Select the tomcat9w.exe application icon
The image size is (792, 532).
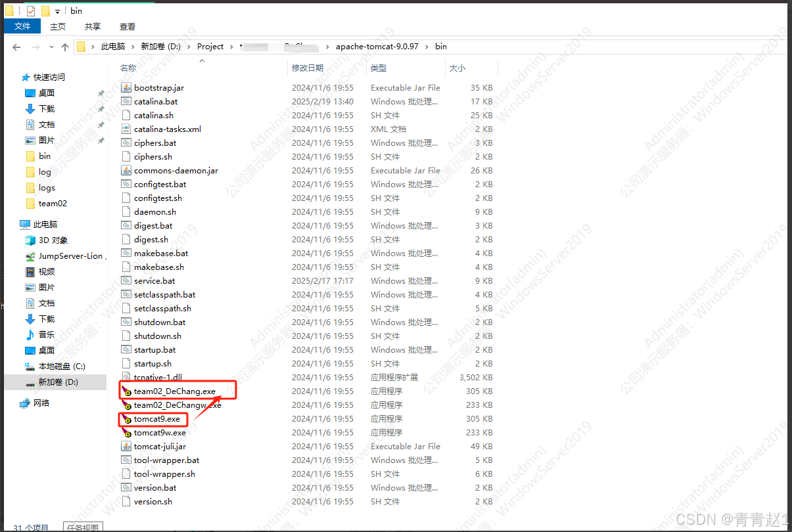127,432
